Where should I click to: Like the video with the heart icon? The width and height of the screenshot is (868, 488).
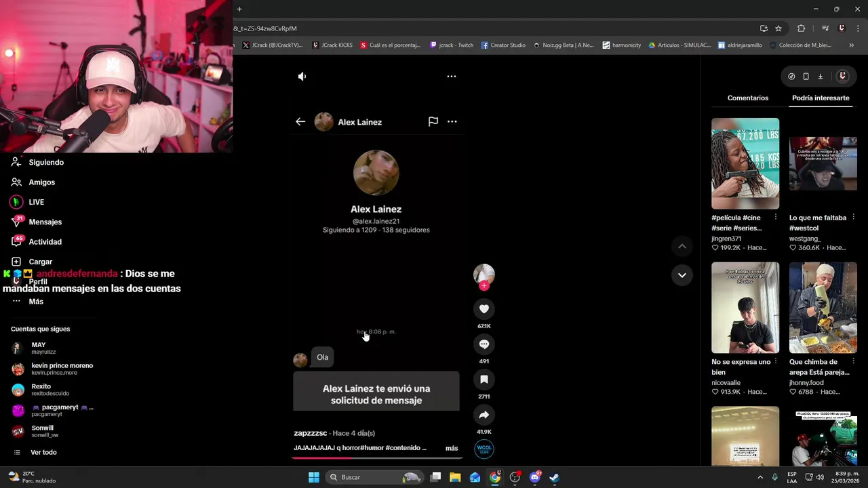pyautogui.click(x=484, y=309)
